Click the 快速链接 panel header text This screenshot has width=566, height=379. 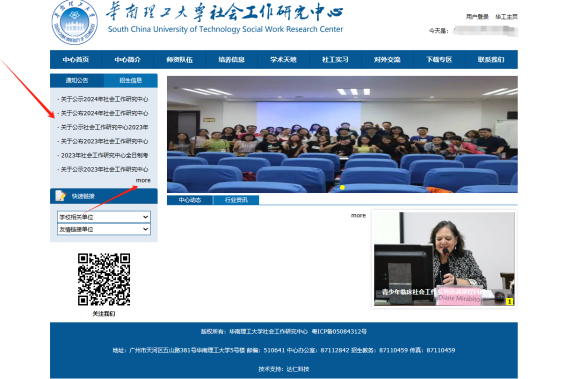point(83,196)
